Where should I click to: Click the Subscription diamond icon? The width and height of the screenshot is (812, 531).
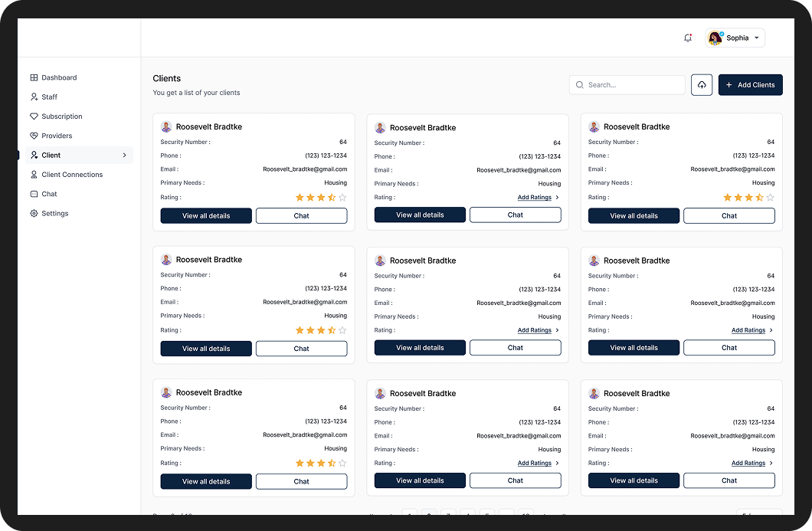[34, 116]
